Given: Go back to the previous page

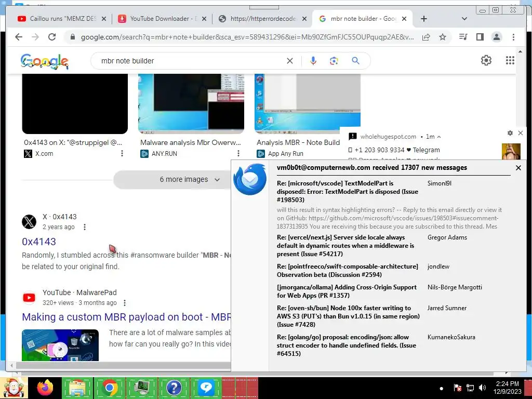Looking at the screenshot, I should (x=19, y=37).
